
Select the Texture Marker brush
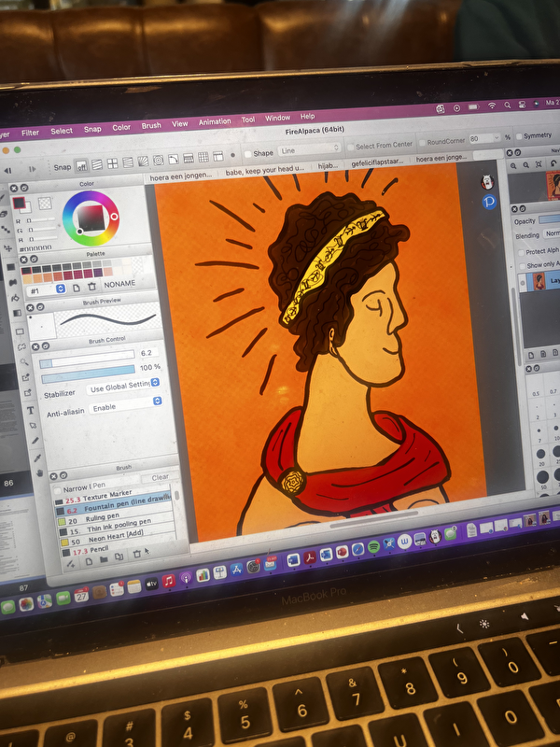pyautogui.click(x=112, y=498)
